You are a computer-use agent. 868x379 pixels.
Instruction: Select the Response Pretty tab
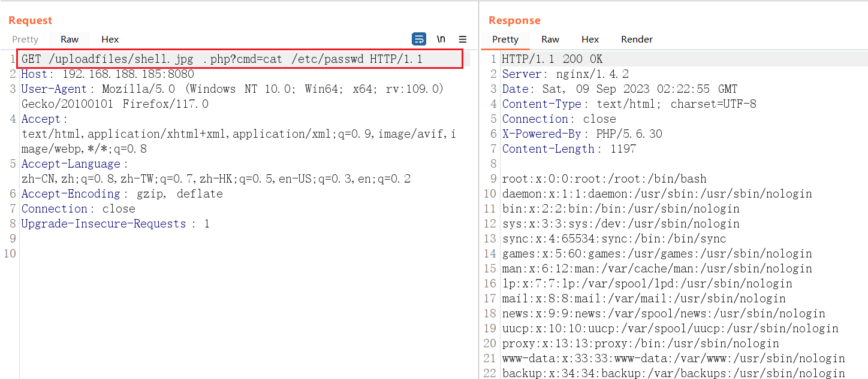(505, 40)
